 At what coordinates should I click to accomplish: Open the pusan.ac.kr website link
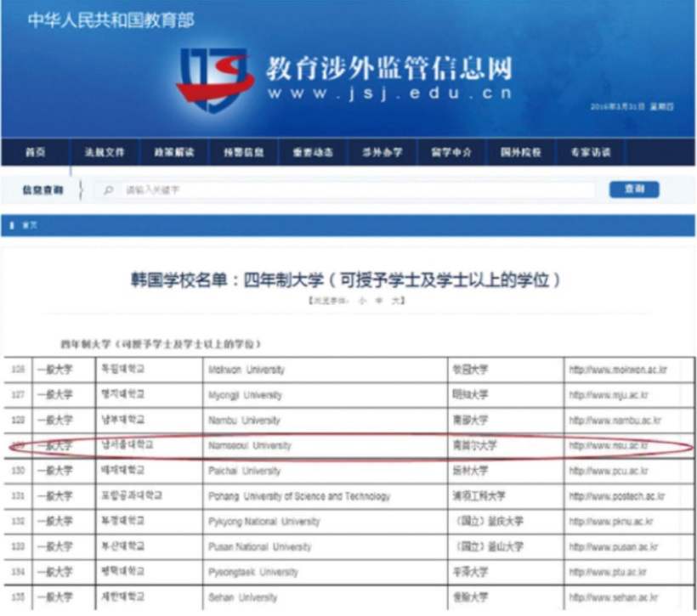coord(614,546)
